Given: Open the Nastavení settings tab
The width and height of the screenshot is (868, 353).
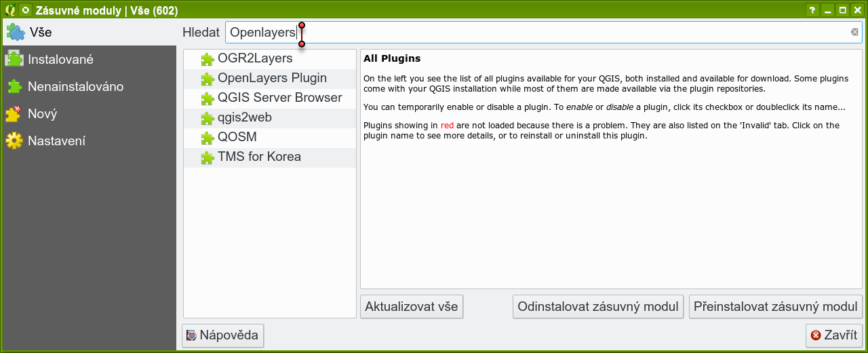Looking at the screenshot, I should 88,141.
